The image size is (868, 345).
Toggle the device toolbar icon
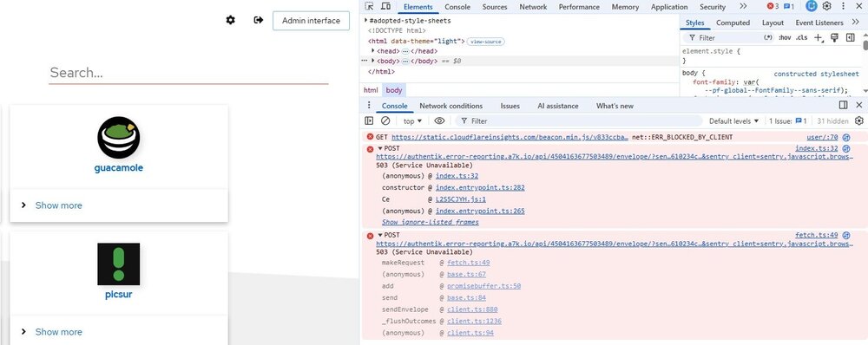point(386,7)
